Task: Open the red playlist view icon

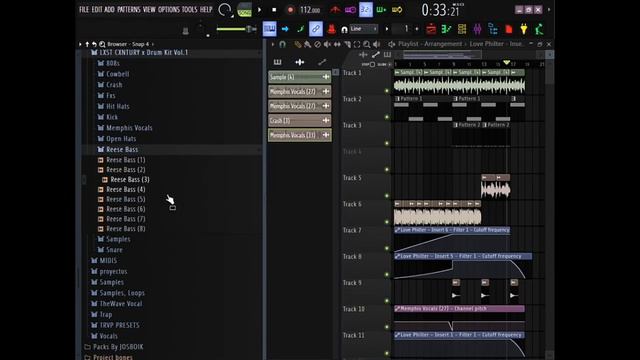Action: click(431, 29)
